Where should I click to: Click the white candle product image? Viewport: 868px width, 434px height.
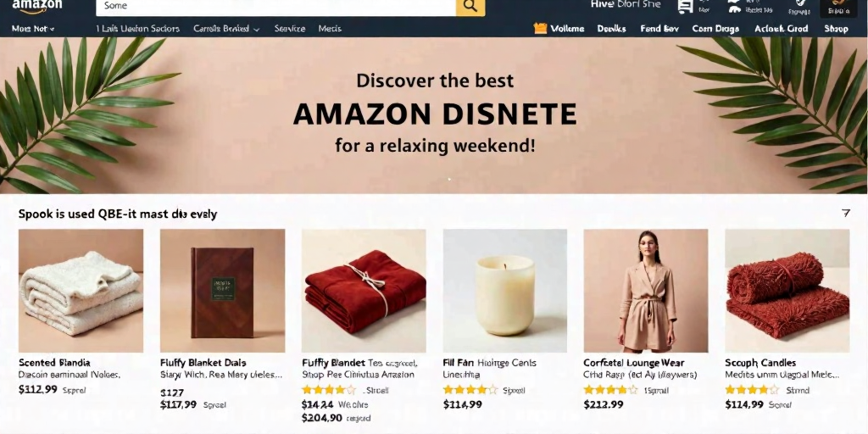click(x=505, y=291)
